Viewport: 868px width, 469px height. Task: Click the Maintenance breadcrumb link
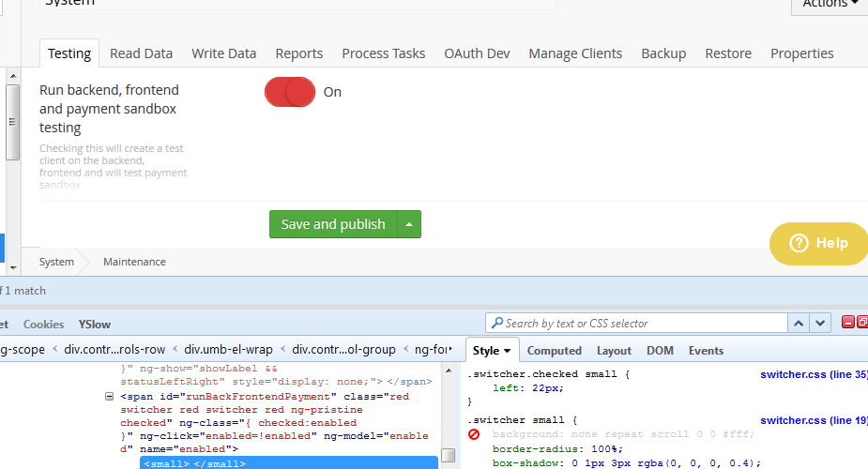point(134,262)
